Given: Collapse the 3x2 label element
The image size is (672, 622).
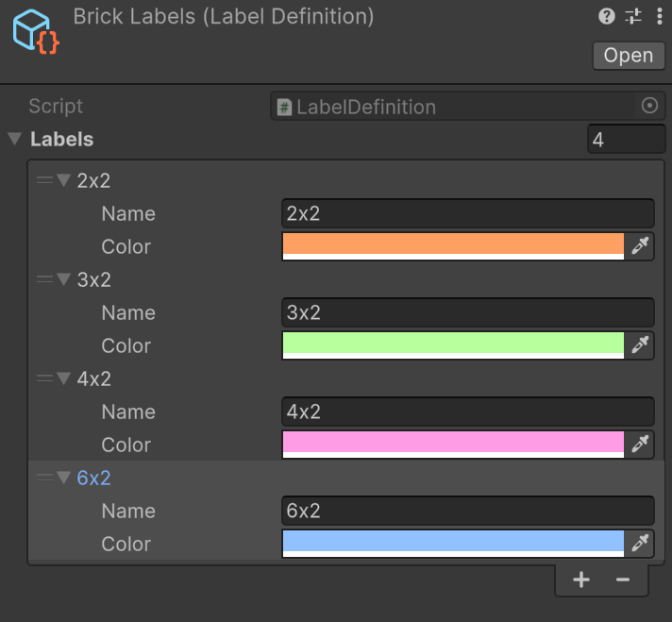Looking at the screenshot, I should [x=63, y=280].
